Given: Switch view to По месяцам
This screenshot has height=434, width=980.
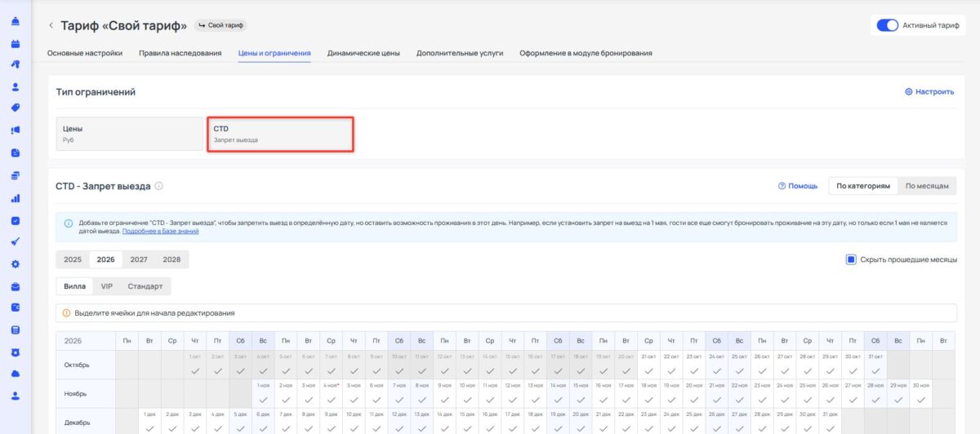Looking at the screenshot, I should 927,186.
